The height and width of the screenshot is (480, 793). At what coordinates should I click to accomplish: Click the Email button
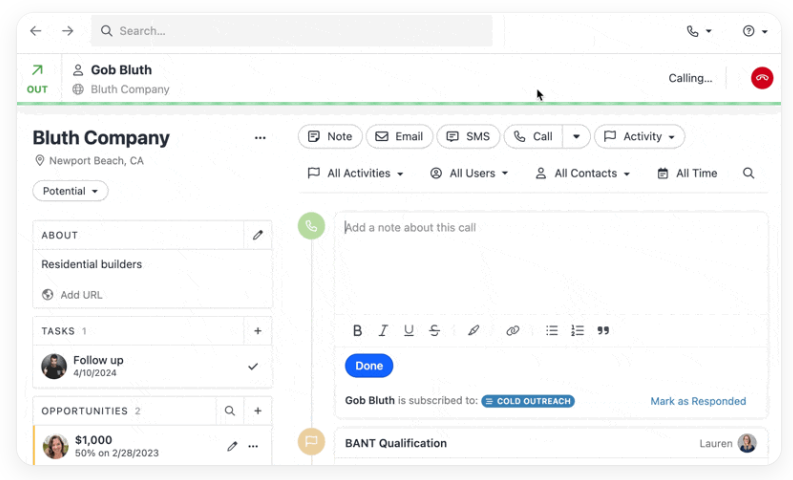399,137
